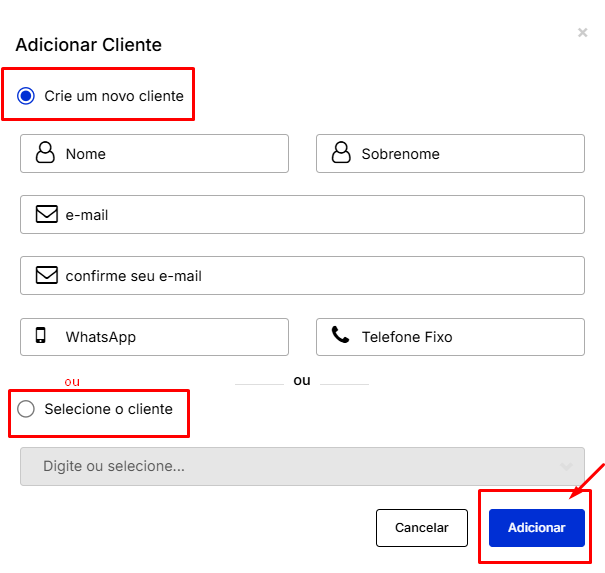The height and width of the screenshot is (573, 605).
Task: Choose the 'Selecione o cliente' radio option
Action: [x=26, y=409]
